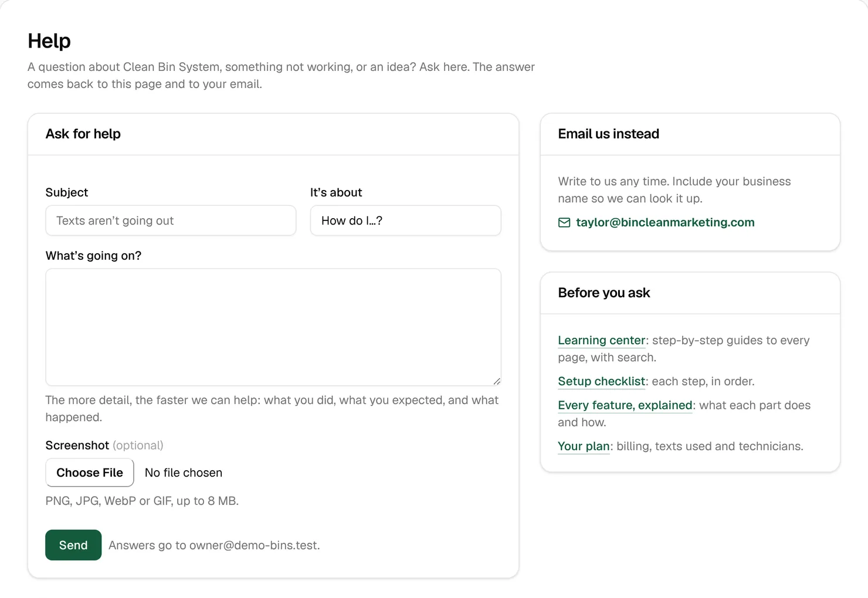Click the envelope icon beside the email address
Screen dimensions: 868x598
[564, 223]
